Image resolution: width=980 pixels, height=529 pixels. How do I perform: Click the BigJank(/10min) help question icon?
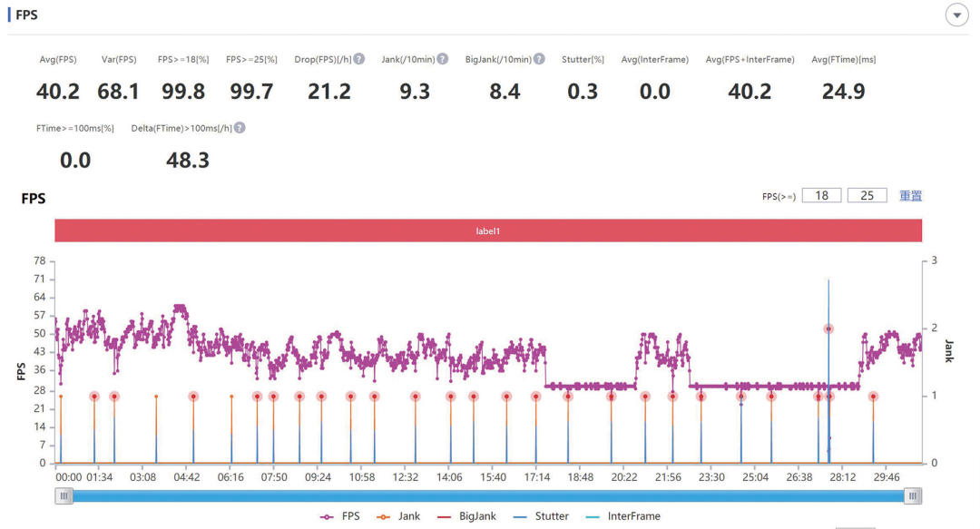pos(539,59)
